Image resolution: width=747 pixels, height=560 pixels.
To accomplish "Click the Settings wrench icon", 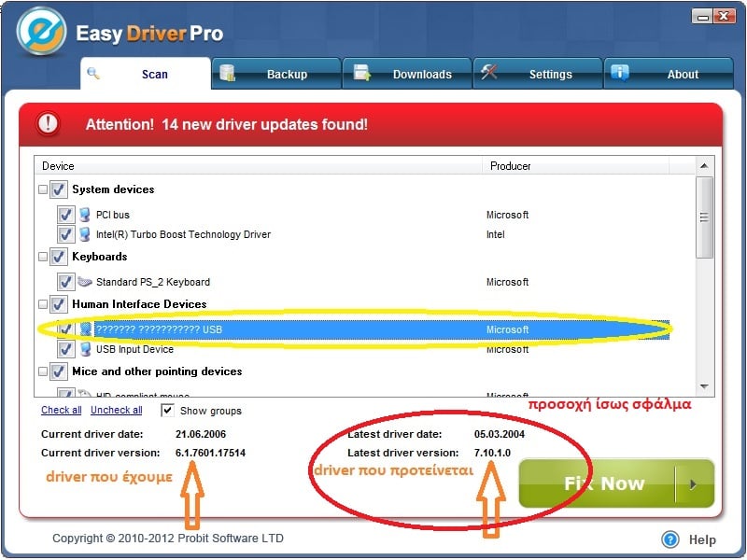I will [488, 73].
